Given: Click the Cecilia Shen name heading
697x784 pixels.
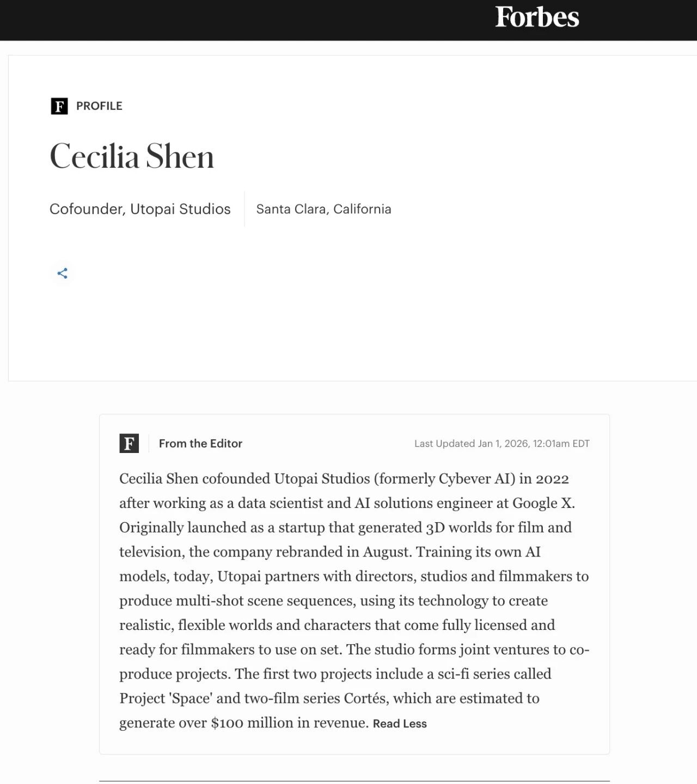Looking at the screenshot, I should 132,156.
